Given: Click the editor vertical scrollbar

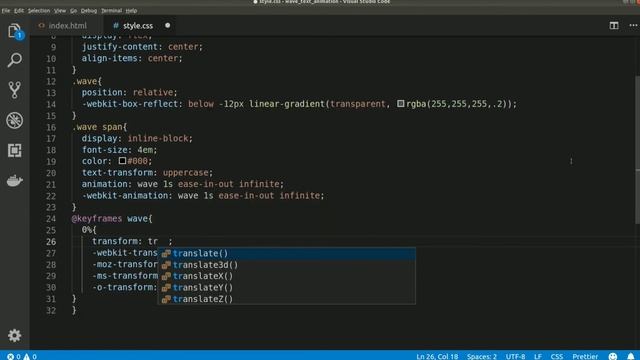Looking at the screenshot, I should pyautogui.click(x=637, y=149).
